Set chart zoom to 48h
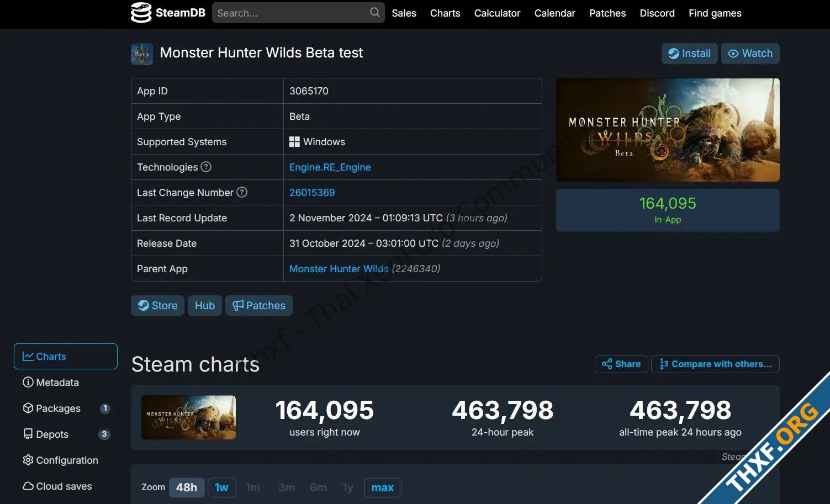The height and width of the screenshot is (504, 830). point(187,487)
